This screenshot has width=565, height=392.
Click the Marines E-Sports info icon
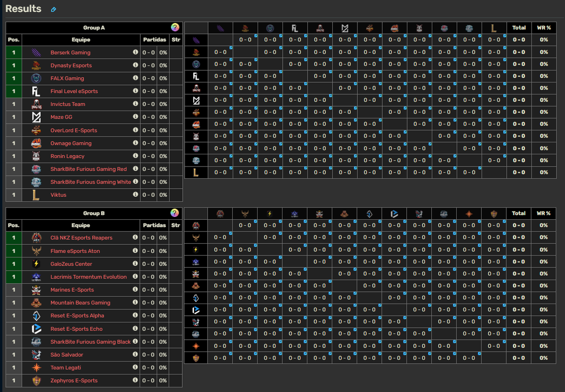[136, 289]
